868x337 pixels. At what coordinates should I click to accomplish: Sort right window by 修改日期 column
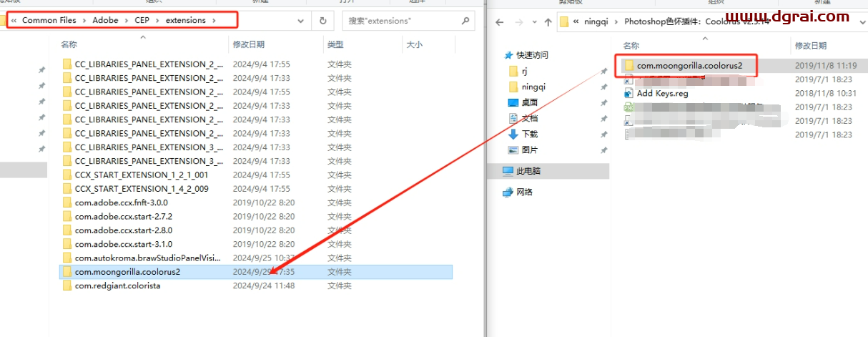click(812, 46)
